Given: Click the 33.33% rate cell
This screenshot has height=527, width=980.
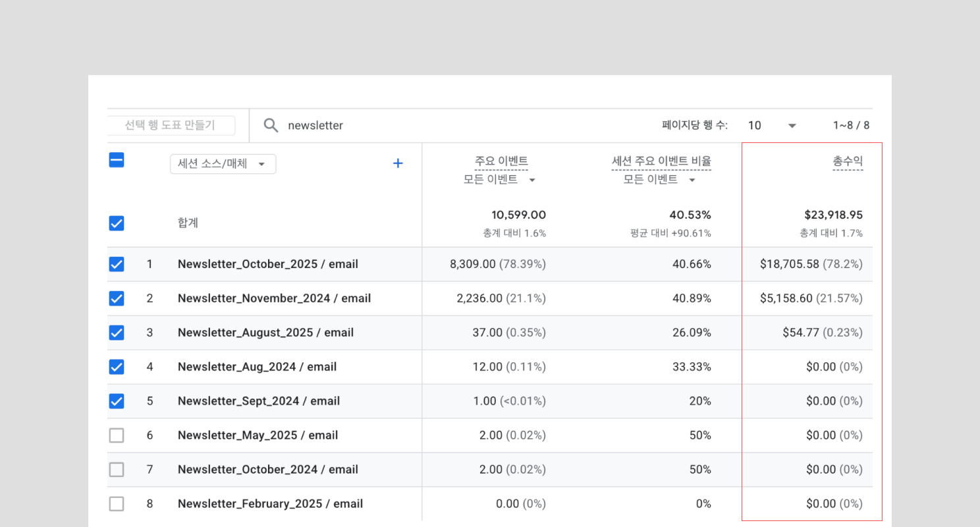Looking at the screenshot, I should point(692,367).
